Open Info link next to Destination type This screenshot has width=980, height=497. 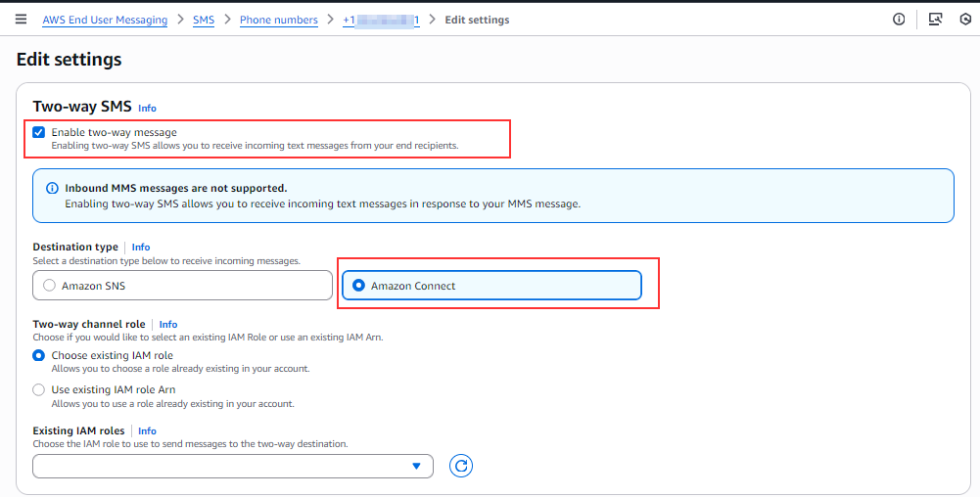141,248
